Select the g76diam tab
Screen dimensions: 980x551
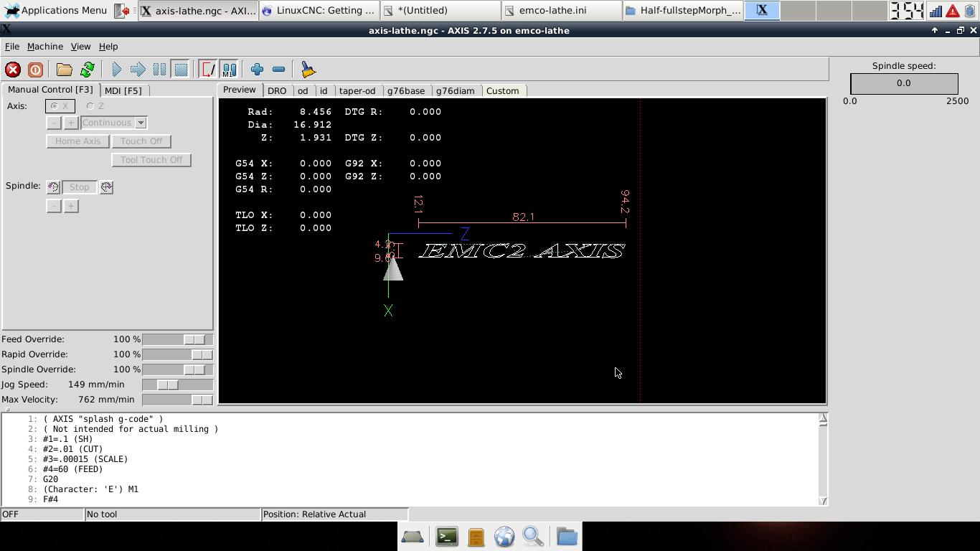coord(456,91)
